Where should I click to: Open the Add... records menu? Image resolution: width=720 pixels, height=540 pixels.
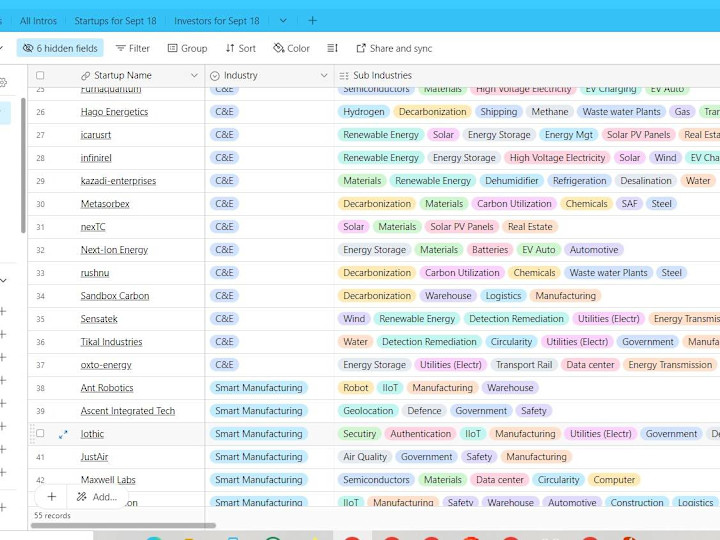pos(97,496)
